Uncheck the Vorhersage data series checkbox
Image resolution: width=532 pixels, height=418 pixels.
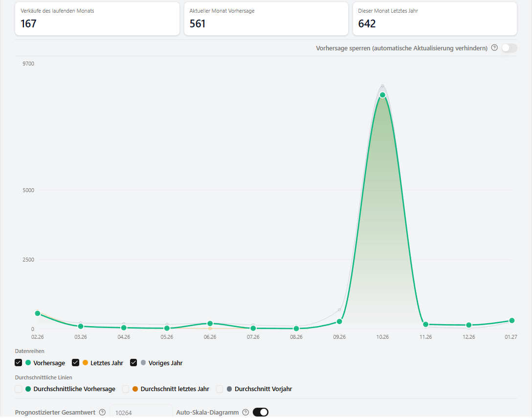(18, 363)
